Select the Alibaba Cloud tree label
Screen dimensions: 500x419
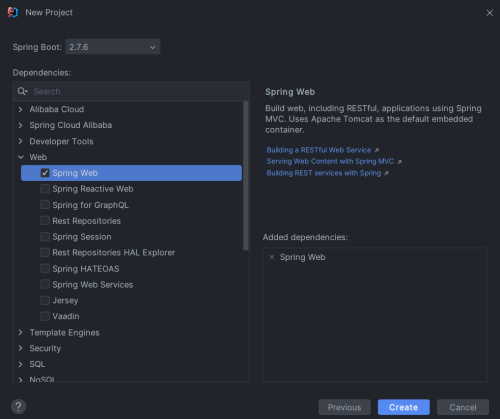pos(57,109)
